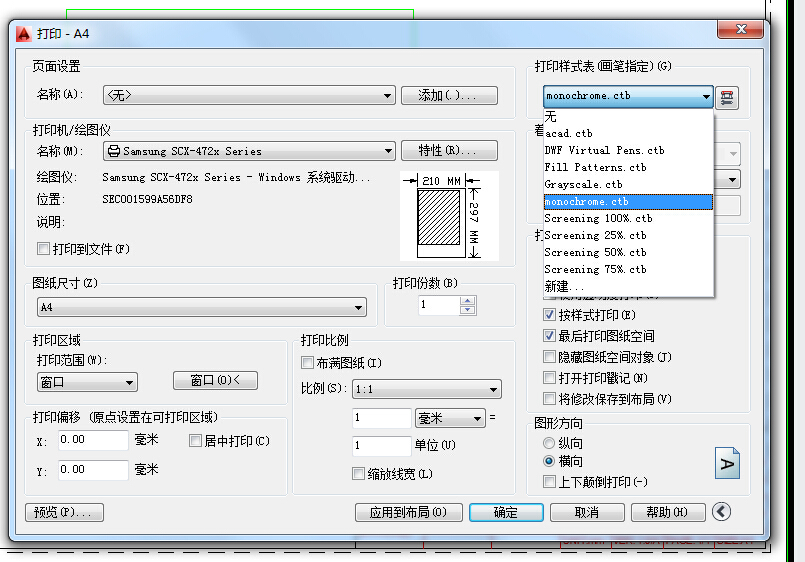The width and height of the screenshot is (805, 562).
Task: Select Fill Patterns.ctb entry
Action: pos(628,167)
